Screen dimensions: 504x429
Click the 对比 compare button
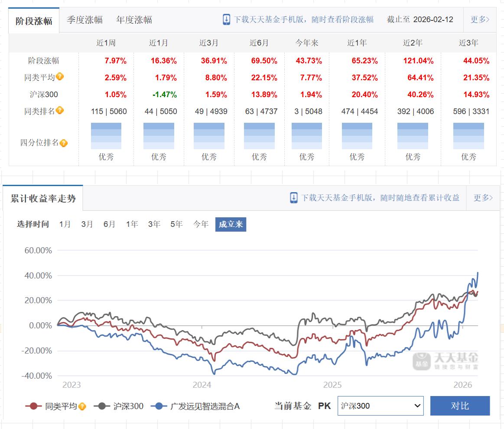460,406
